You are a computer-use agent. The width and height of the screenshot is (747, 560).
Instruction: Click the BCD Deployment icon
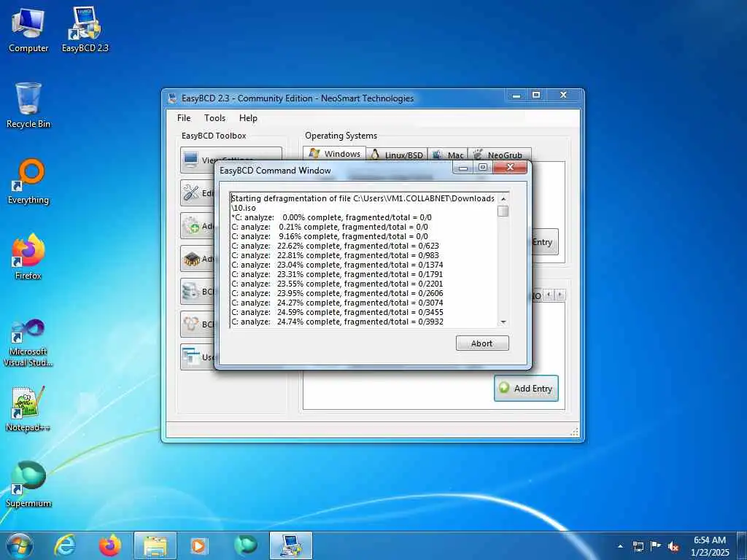coord(192,324)
